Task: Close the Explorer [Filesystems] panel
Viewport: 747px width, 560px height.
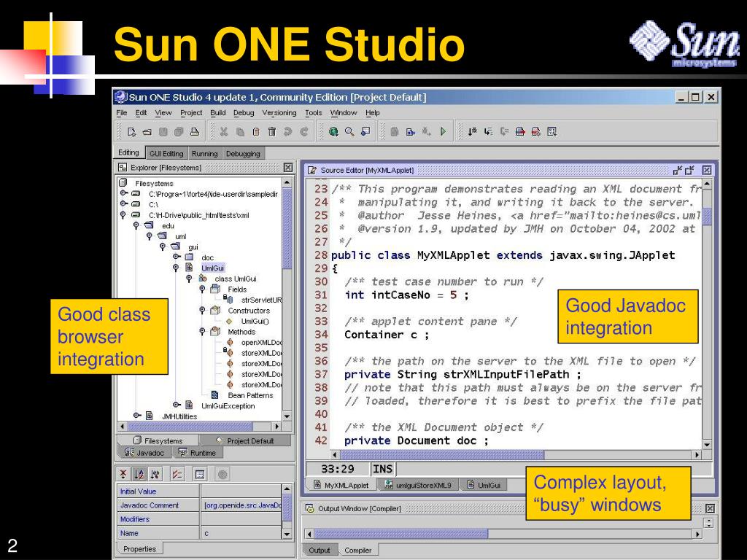Action: pyautogui.click(x=288, y=167)
